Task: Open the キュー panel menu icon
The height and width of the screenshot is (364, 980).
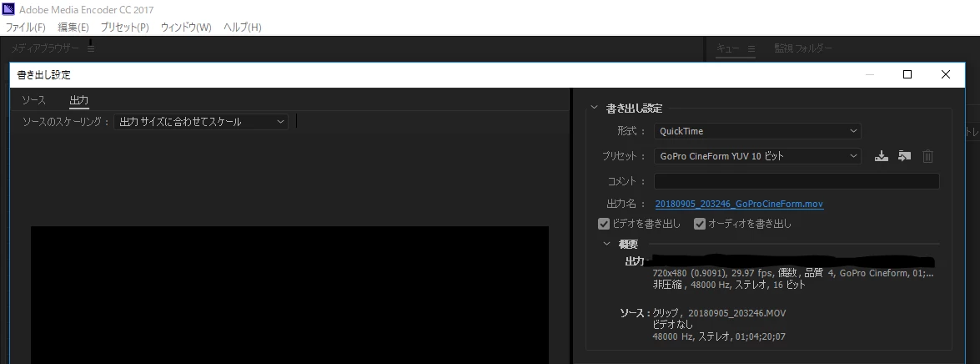Action: [x=751, y=48]
